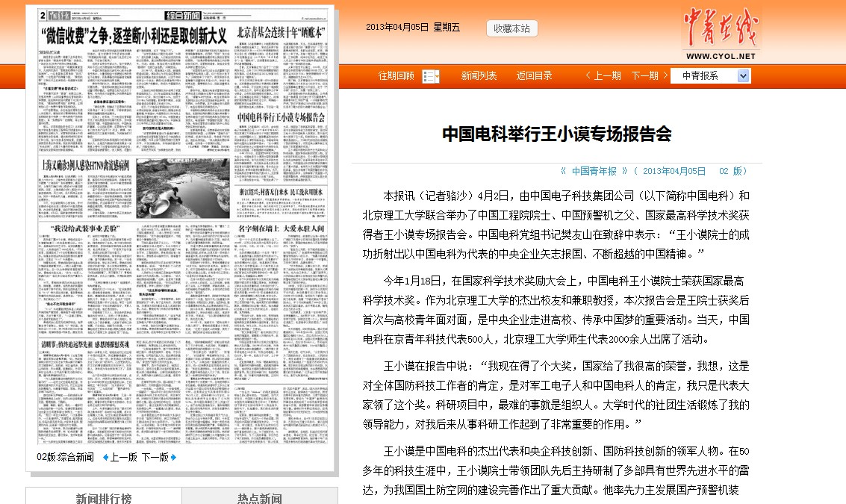
Task: Click the blue left arrow before 上一版
Action: 107,456
